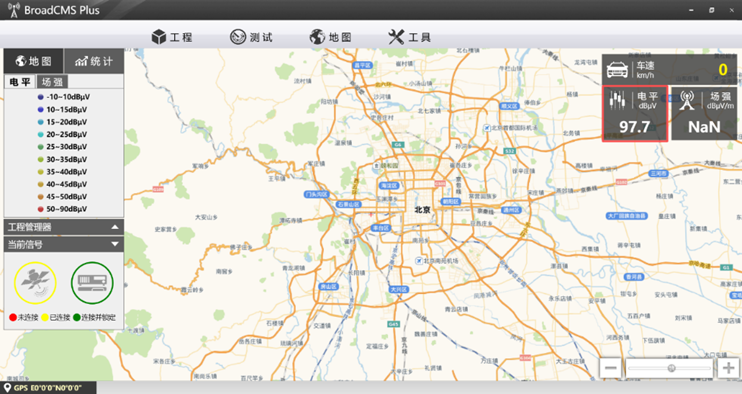
Task: Click the yellow 已连接 legend indicator
Action: [x=45, y=317]
